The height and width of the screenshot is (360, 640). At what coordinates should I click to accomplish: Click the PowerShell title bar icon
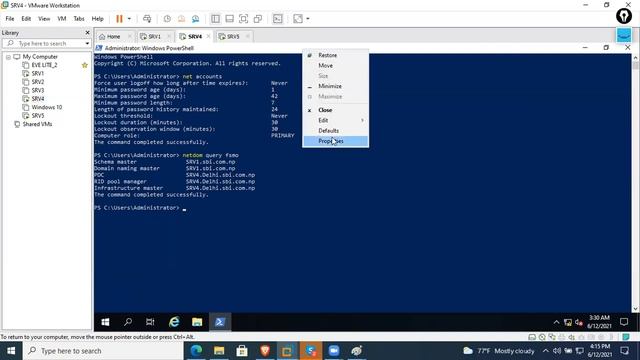98,48
